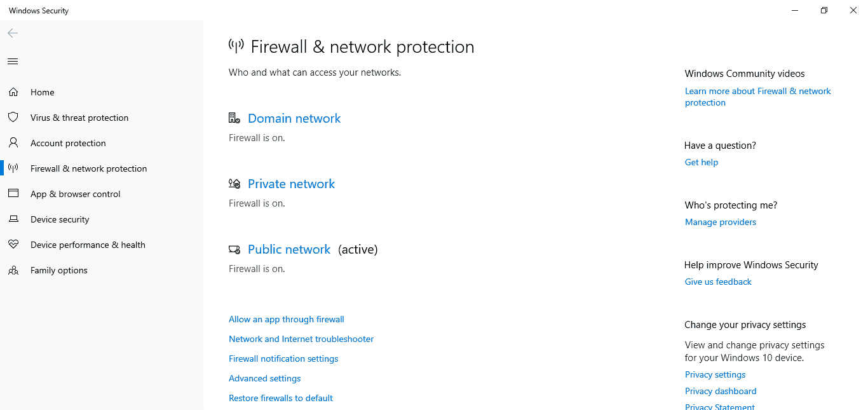Expand the navigation pane with the hamburger menu
Viewport: 868px width, 410px height.
coord(12,61)
